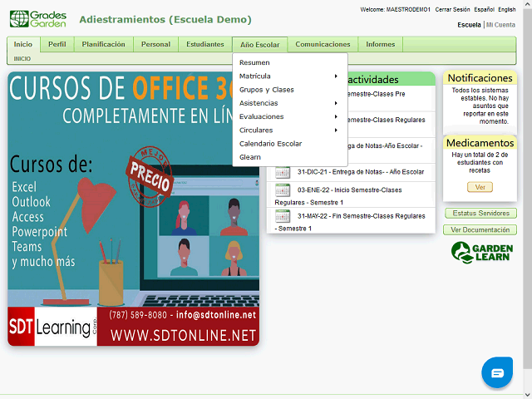Screen dimensions: 532x399
Task: Click the scrollbar down arrow
Action: tap(528, 395)
